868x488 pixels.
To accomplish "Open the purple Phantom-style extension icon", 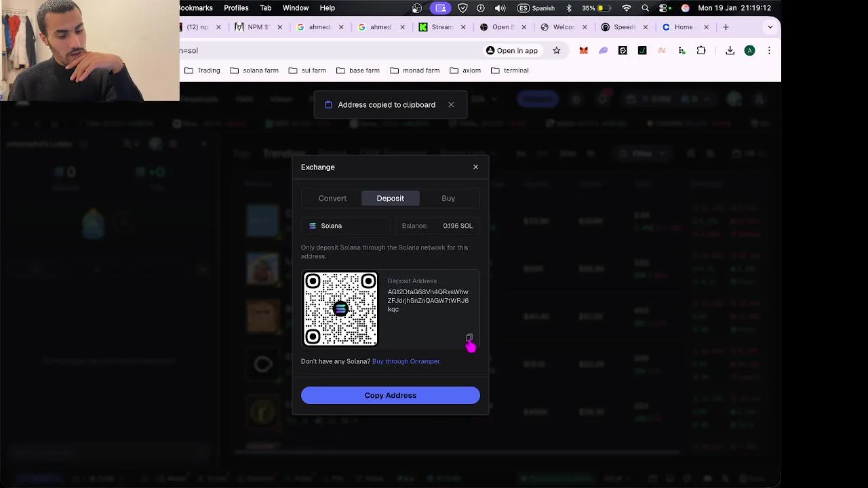I will point(603,50).
